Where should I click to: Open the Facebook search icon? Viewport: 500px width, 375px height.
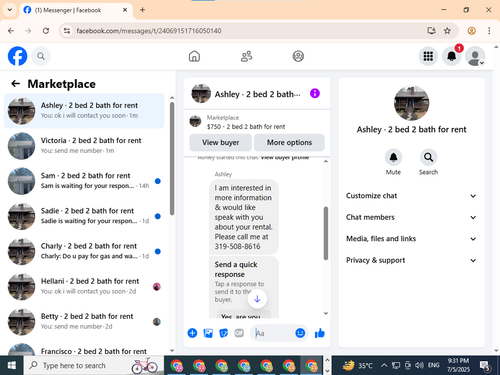41,56
